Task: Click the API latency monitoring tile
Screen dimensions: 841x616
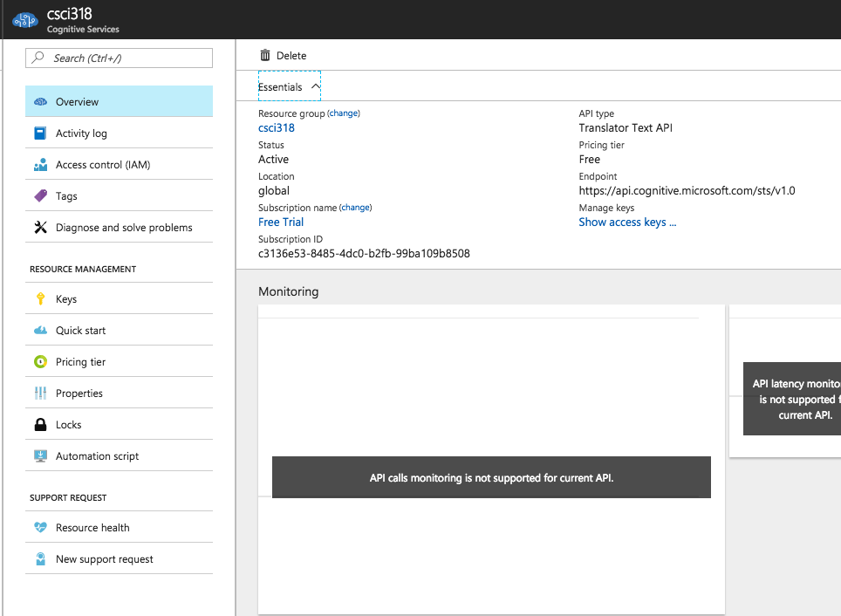Action: pos(785,381)
